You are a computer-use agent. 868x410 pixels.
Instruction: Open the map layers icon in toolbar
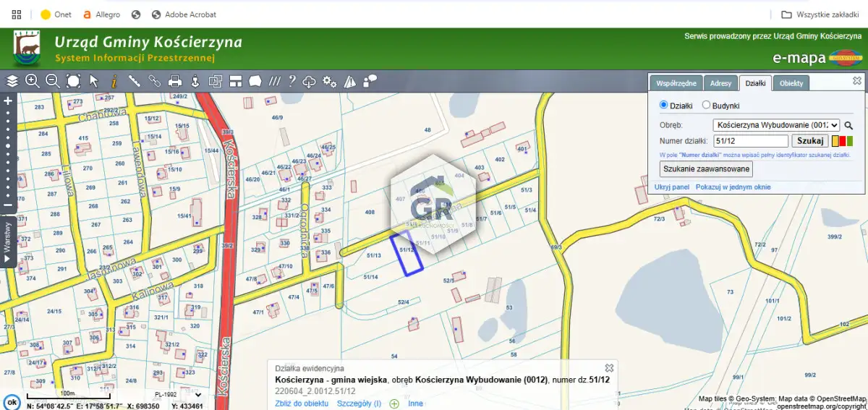12,81
